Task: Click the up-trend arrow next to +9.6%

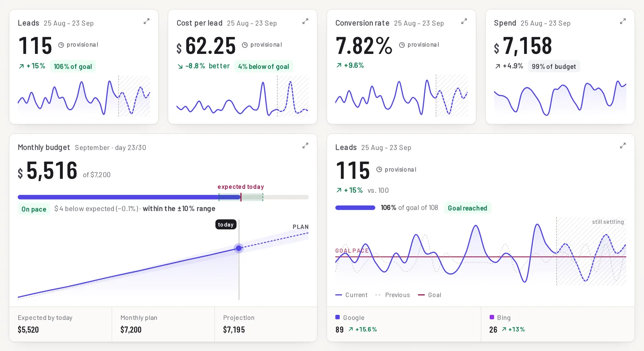Action: [x=339, y=65]
